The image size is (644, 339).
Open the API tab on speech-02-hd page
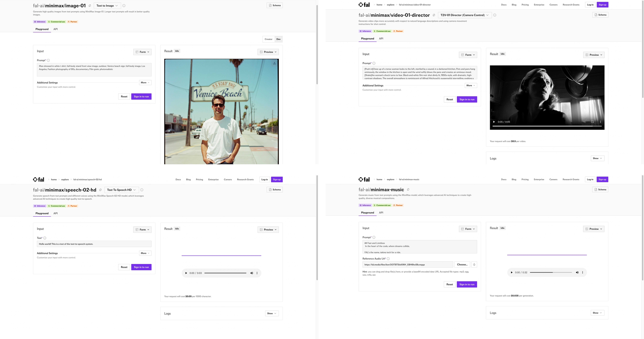56,213
